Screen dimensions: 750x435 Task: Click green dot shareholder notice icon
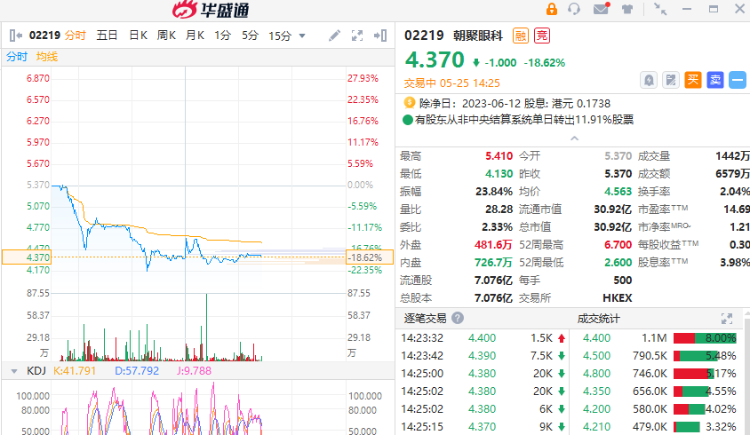tap(408, 120)
